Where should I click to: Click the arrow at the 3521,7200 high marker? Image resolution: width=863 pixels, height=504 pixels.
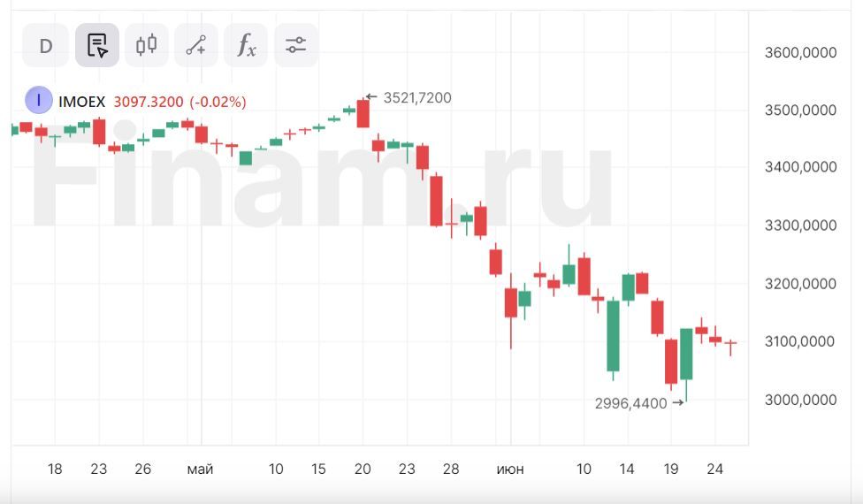tap(371, 97)
